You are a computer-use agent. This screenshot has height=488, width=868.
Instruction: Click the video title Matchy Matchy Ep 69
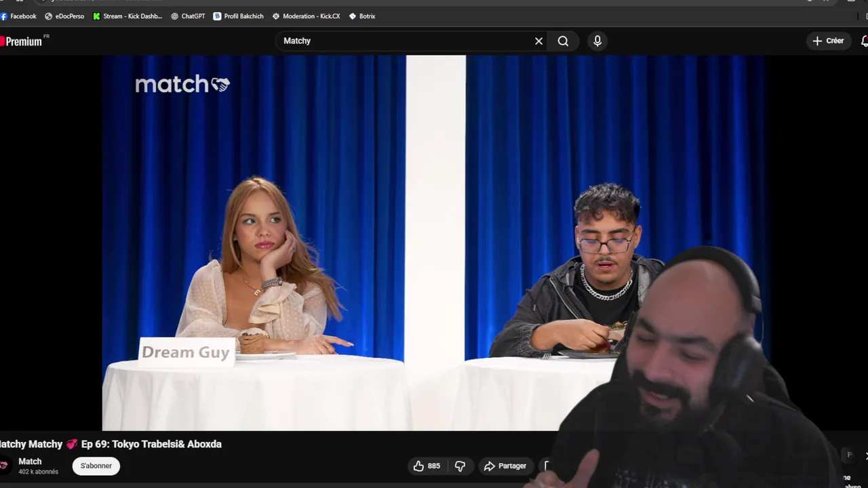[111, 445]
